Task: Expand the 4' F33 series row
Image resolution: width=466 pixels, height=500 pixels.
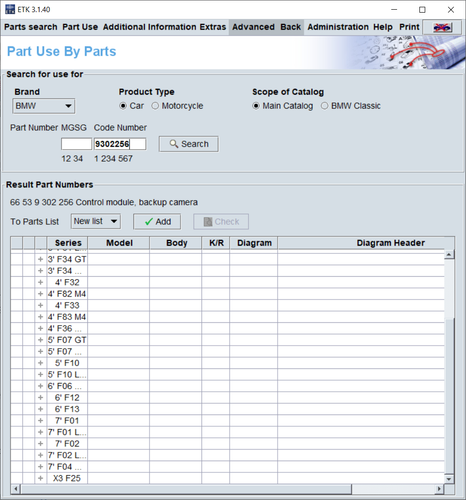Action: pyautogui.click(x=40, y=305)
